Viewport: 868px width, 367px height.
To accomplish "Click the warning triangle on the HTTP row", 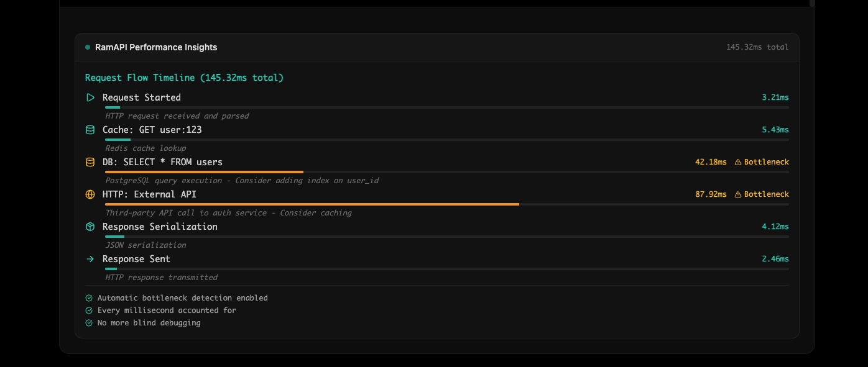I will click(738, 194).
